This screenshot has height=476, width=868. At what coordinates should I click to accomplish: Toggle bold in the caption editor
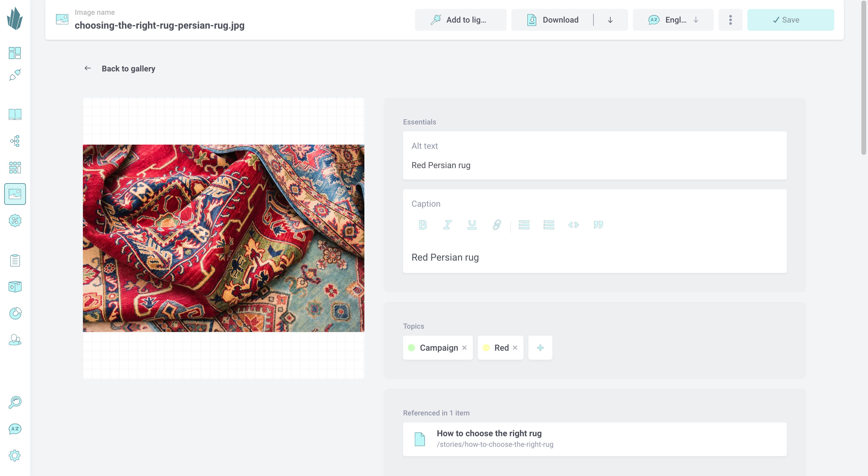(423, 225)
